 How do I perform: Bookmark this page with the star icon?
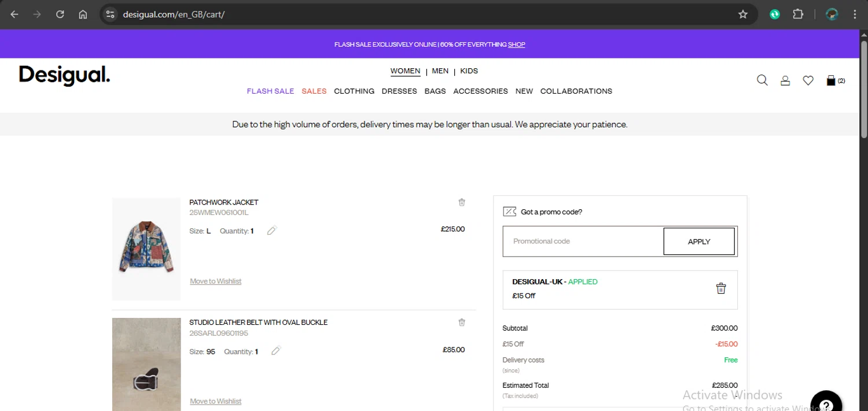coord(743,14)
